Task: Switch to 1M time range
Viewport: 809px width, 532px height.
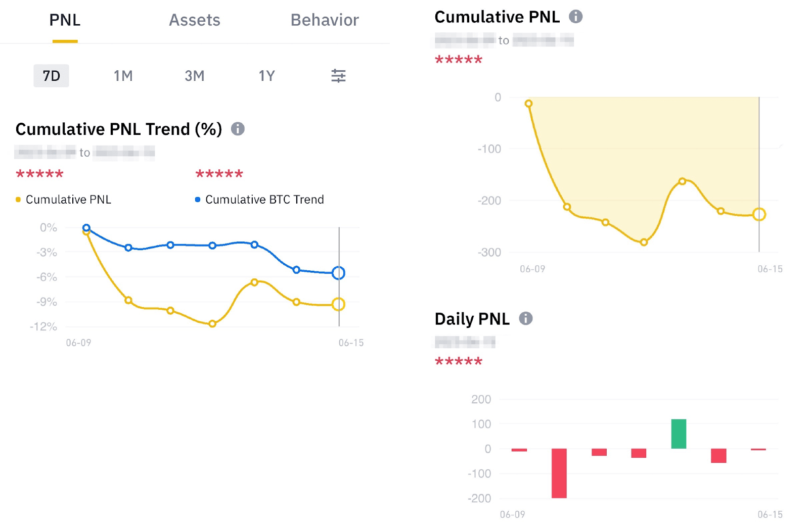Action: point(123,76)
